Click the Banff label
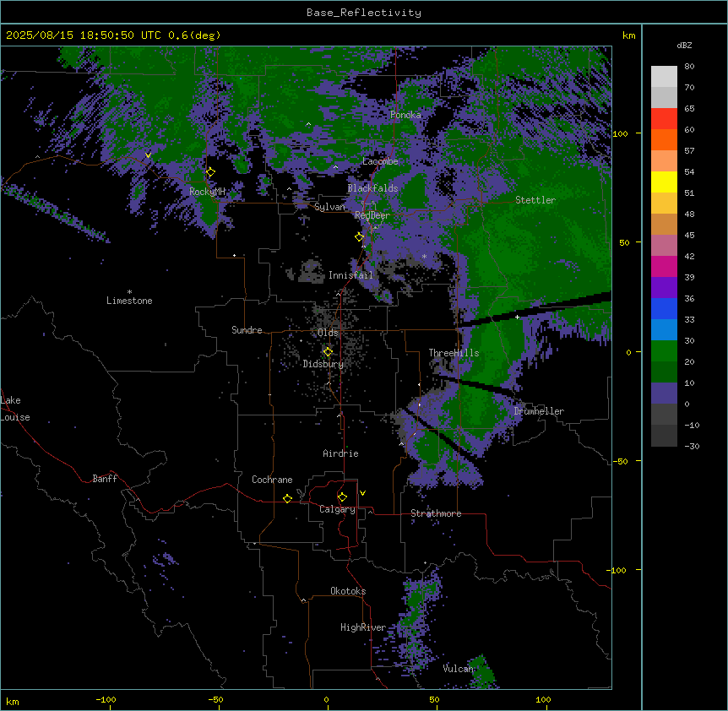 tap(105, 479)
